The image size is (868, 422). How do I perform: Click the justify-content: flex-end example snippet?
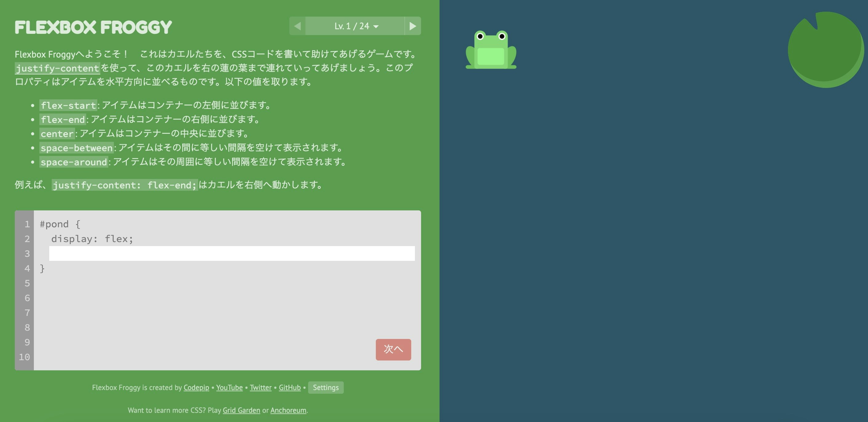124,185
